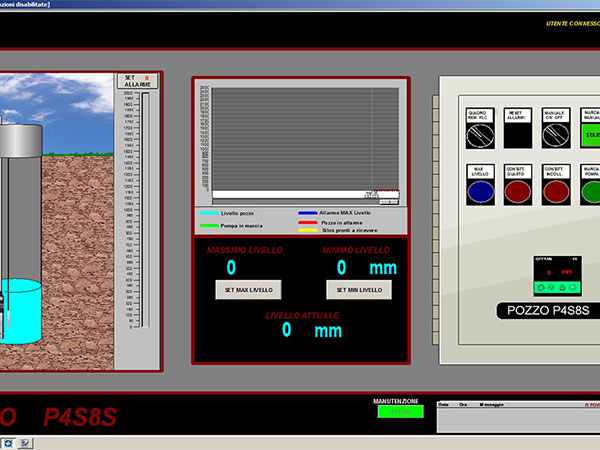Viewport: 600px width, 450px height.
Task: Click the red Contatt. Guasto indicator lamp
Action: [517, 189]
